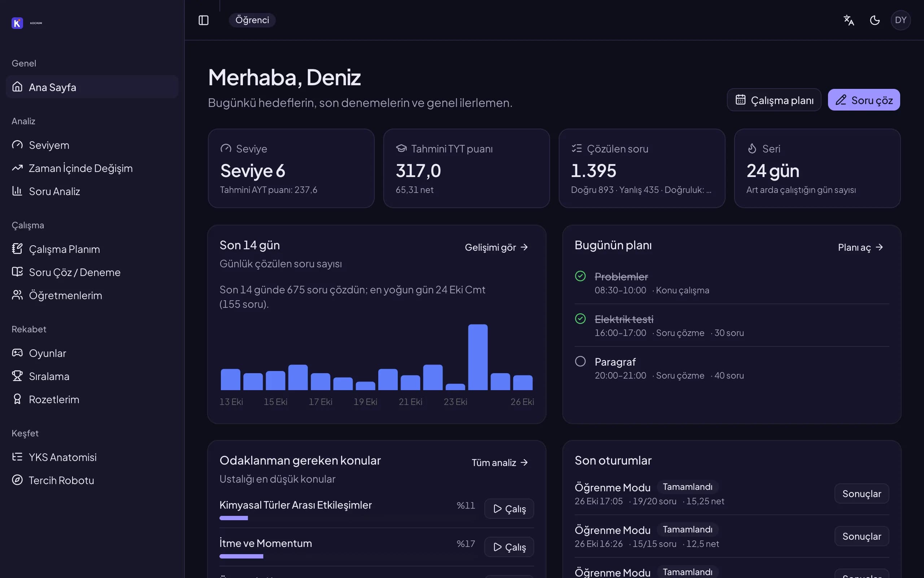924x578 pixels.
Task: Open Sonuçlar for the 26 Eki 16:26 session
Action: pyautogui.click(x=862, y=536)
